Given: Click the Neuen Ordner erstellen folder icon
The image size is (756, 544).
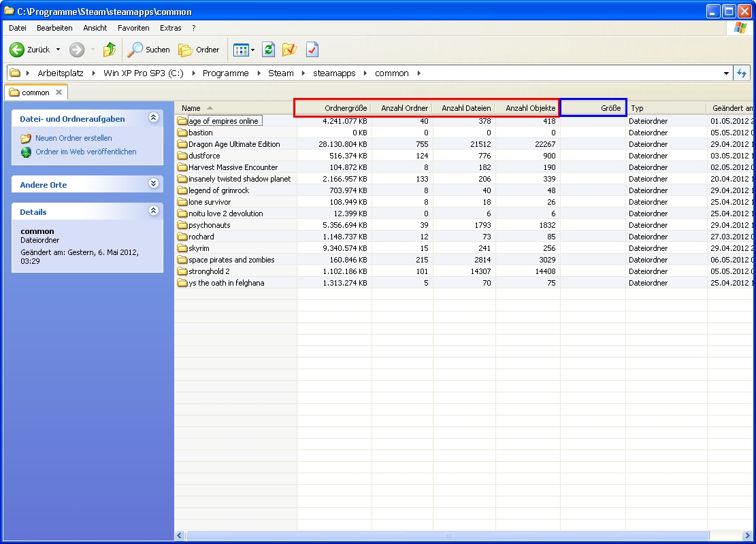Looking at the screenshot, I should (x=26, y=138).
